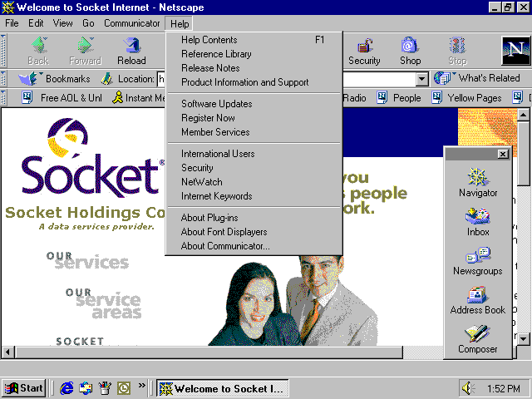This screenshot has width=532, height=399.
Task: Reload the current page
Action: [x=131, y=52]
